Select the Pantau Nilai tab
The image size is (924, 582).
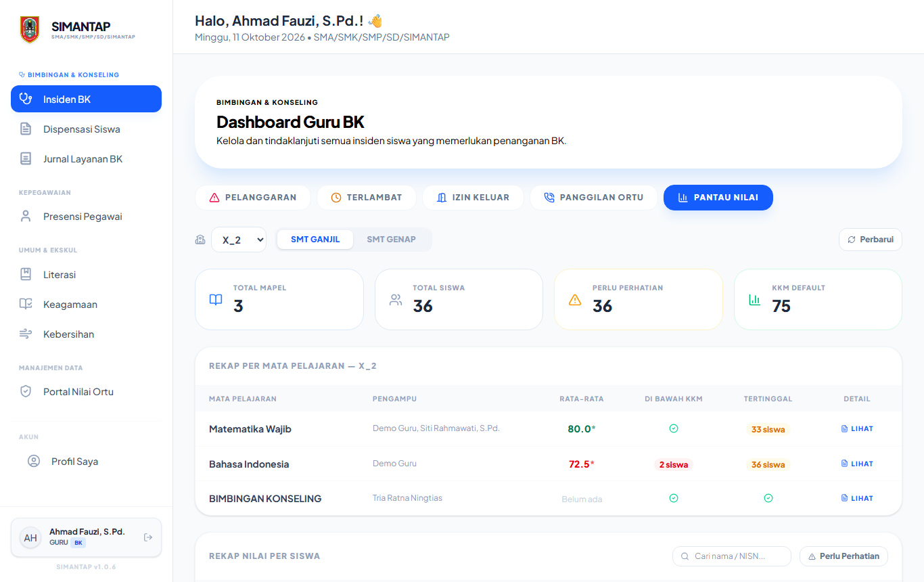(x=718, y=198)
